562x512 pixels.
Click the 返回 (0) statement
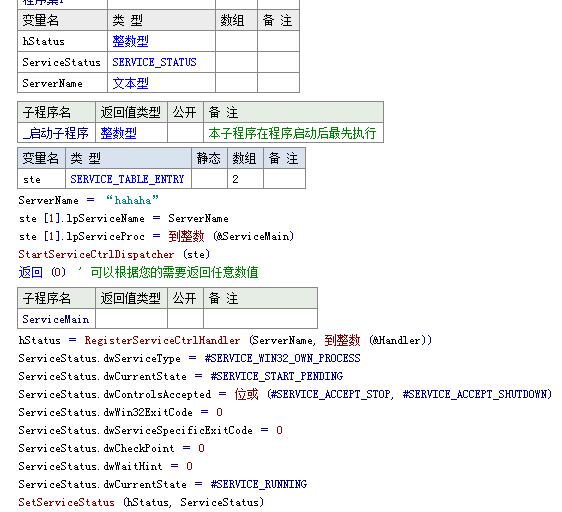42,272
